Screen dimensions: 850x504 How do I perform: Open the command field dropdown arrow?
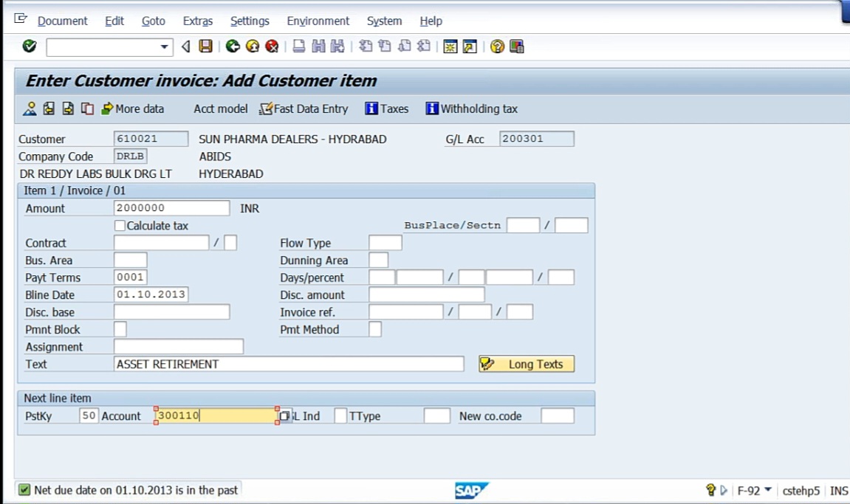(164, 47)
